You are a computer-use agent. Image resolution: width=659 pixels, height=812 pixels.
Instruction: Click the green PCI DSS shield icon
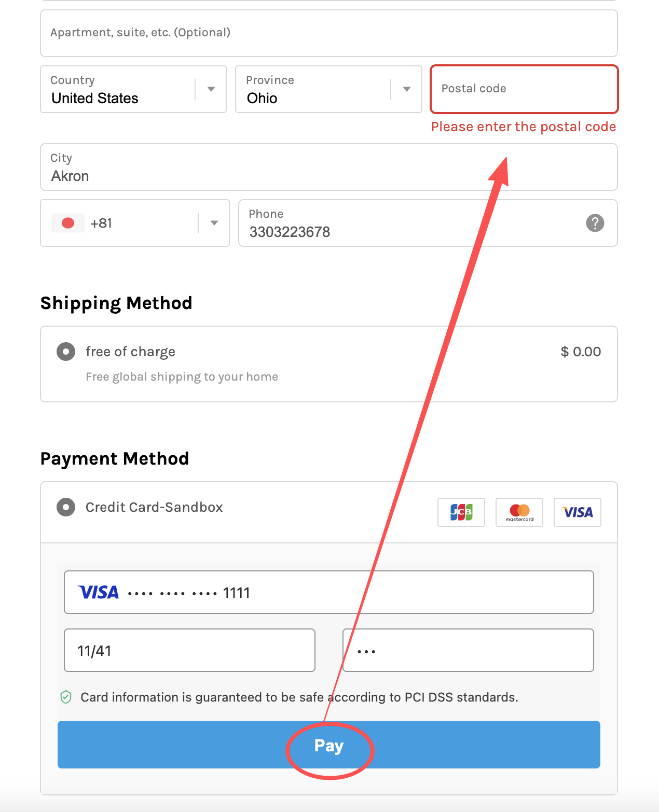tap(66, 697)
